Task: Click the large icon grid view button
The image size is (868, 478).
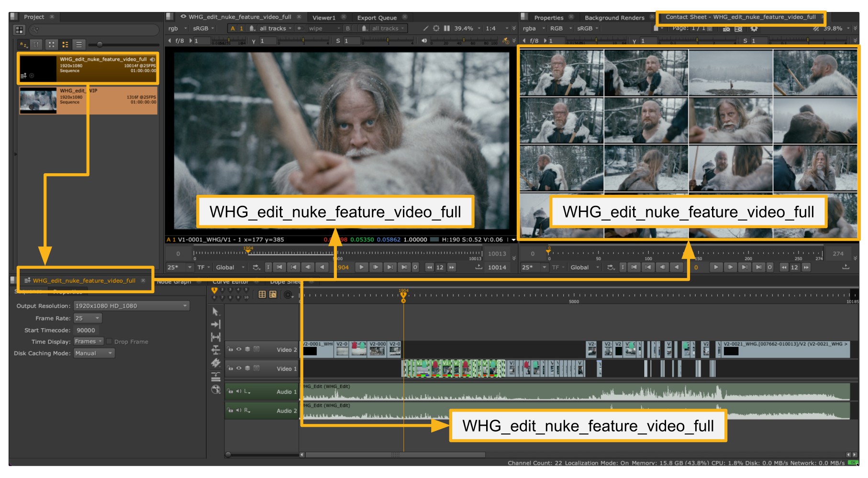Action: (51, 44)
